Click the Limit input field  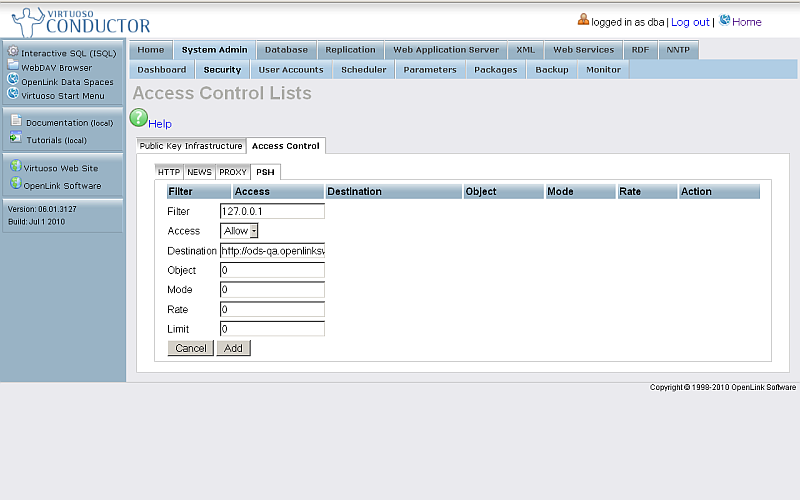272,329
